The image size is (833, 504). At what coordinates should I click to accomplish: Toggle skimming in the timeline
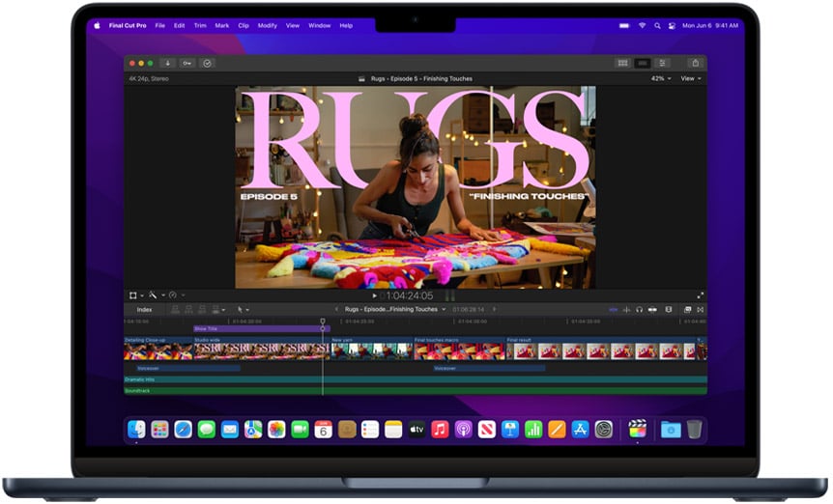[x=626, y=310]
